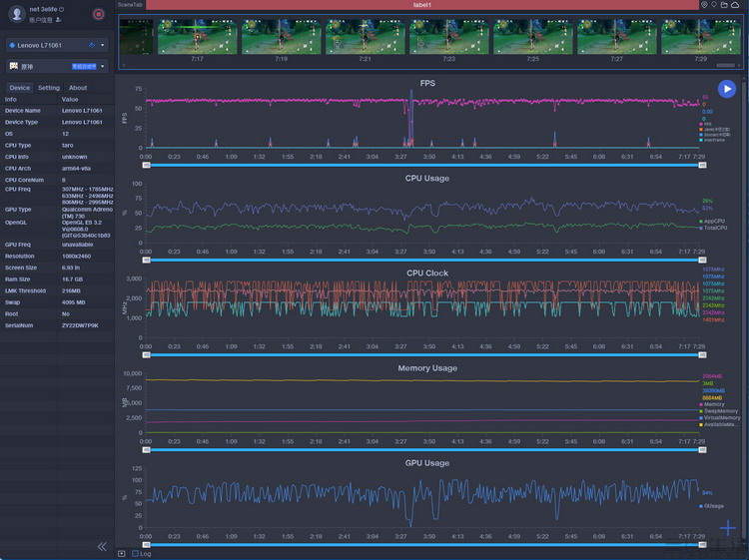Viewport: 749px width, 560px height.
Task: Toggle the Log checkbox
Action: coord(135,554)
